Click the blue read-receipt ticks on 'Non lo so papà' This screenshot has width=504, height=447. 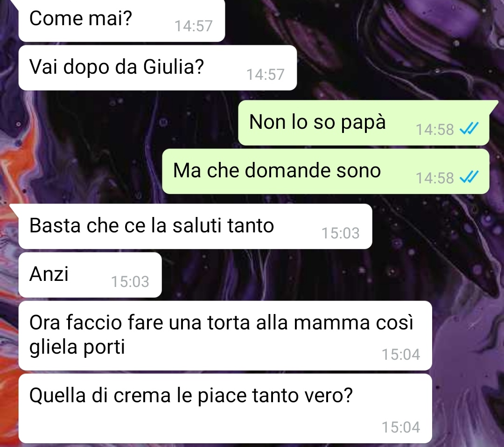click(469, 129)
